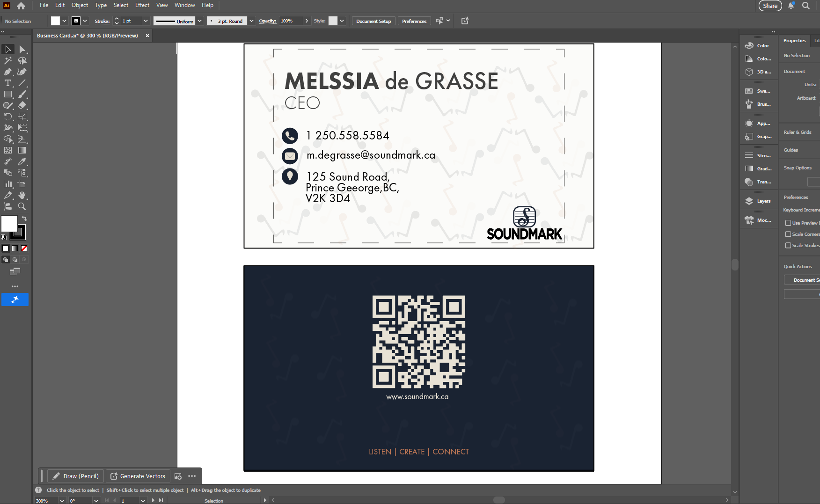Click Draw (Pencil) button
The image size is (820, 504).
75,476
